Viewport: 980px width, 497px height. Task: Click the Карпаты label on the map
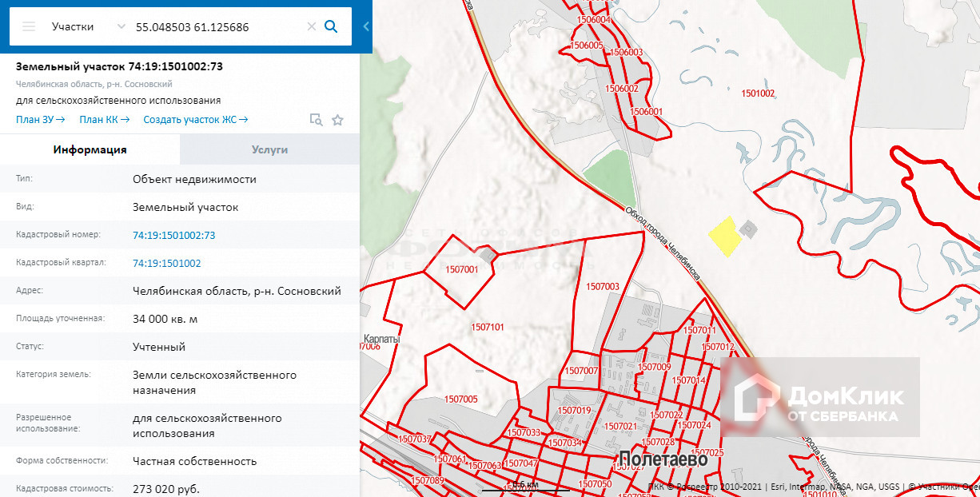point(381,339)
